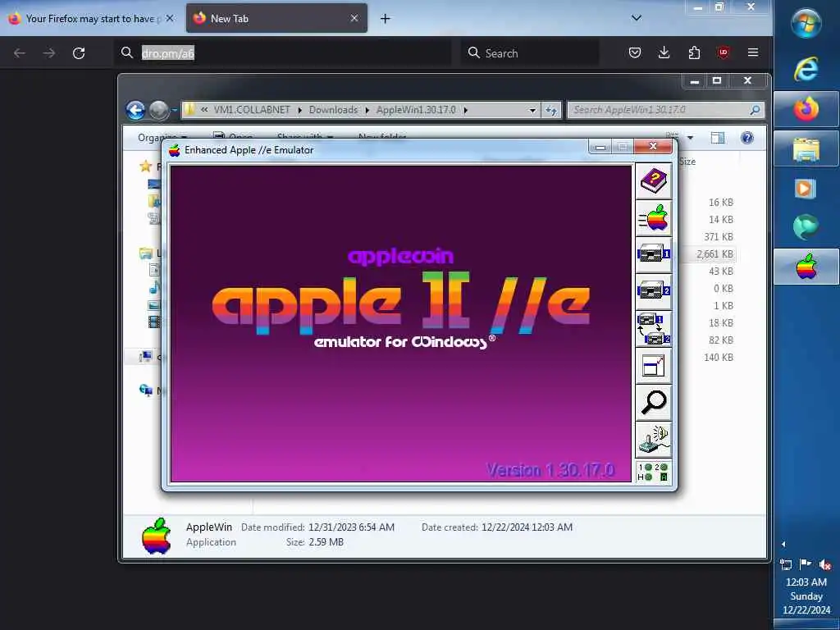Minimize the Enhanced Apple //e Emulator window
Viewport: 840px width, 630px height.
[x=600, y=147]
